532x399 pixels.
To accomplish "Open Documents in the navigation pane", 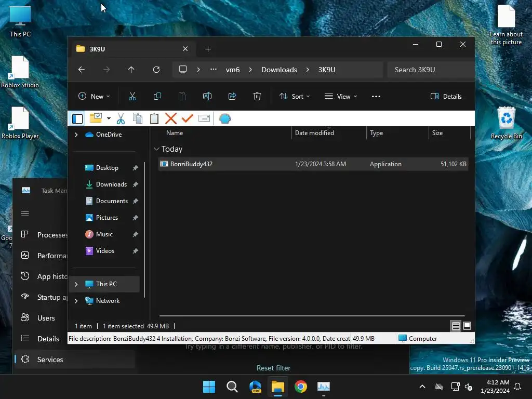I will 112,201.
